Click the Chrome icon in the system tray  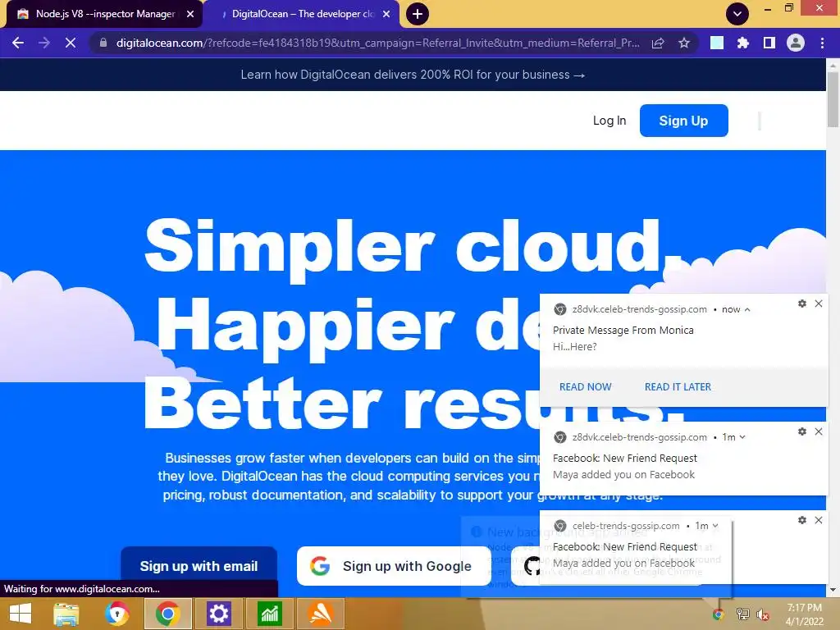coord(718,614)
